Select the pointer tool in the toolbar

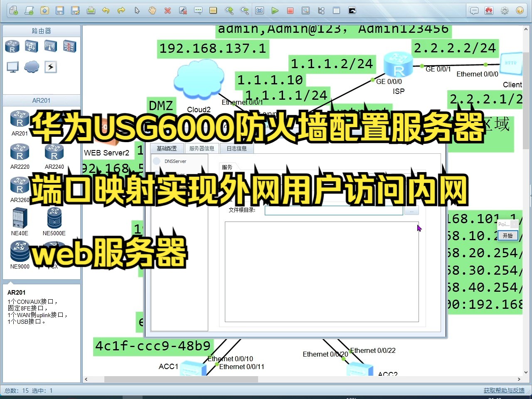(x=137, y=10)
